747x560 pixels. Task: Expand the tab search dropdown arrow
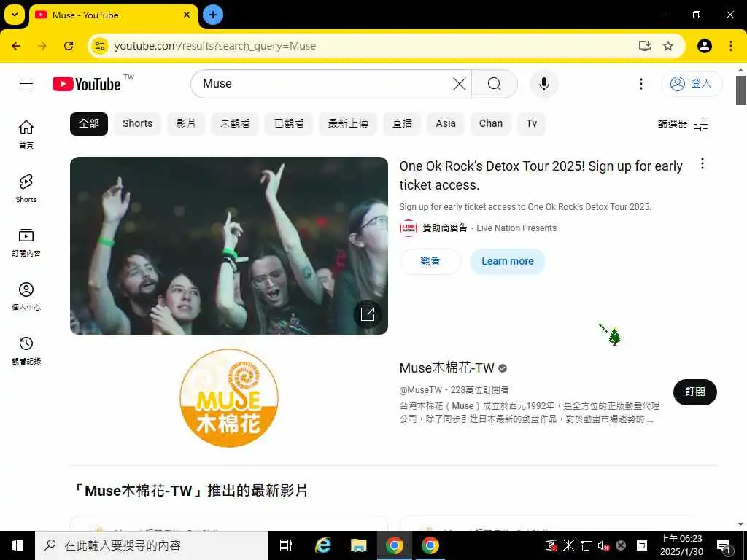15,15
